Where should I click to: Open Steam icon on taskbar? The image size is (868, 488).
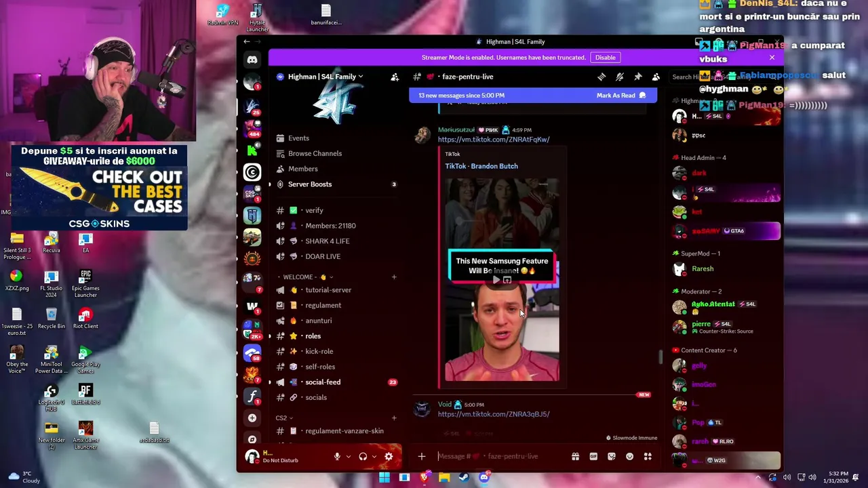pyautogui.click(x=464, y=478)
